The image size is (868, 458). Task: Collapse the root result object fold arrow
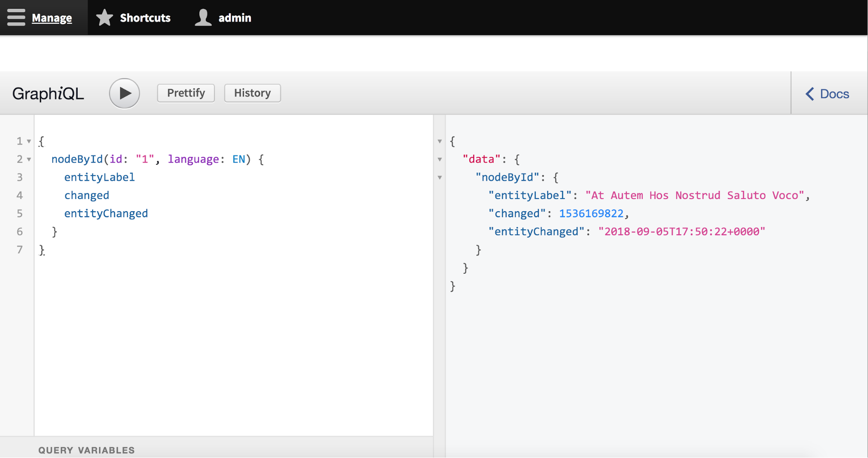(440, 141)
